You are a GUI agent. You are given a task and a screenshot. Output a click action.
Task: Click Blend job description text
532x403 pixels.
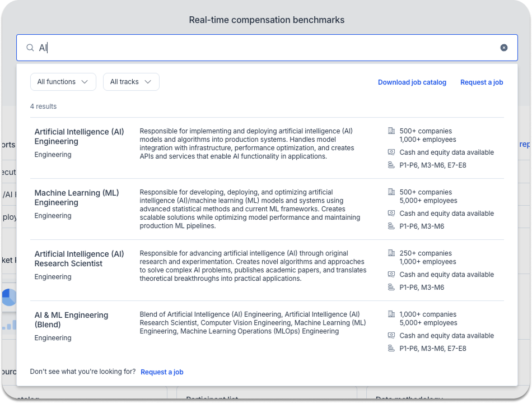[253, 322]
